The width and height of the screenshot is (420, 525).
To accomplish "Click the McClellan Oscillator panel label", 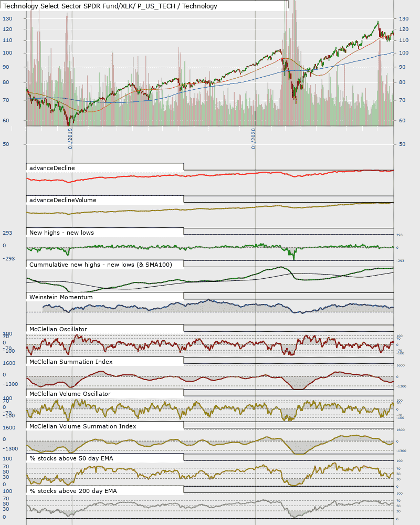I will pos(58,330).
